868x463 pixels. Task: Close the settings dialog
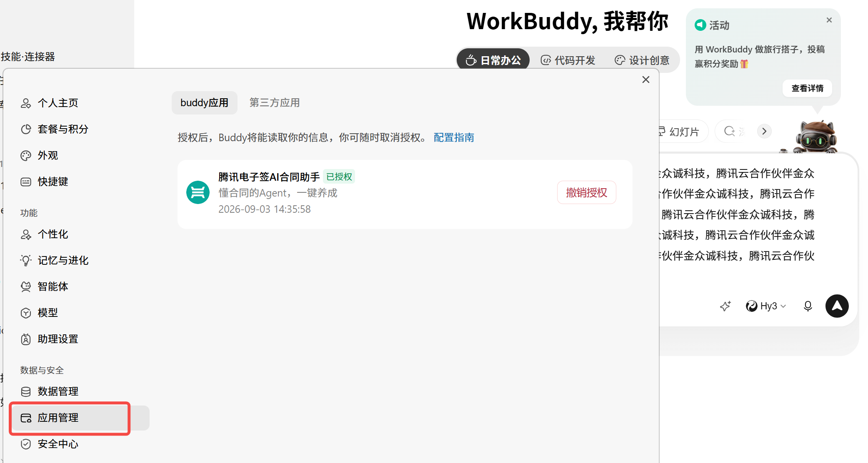pos(646,80)
